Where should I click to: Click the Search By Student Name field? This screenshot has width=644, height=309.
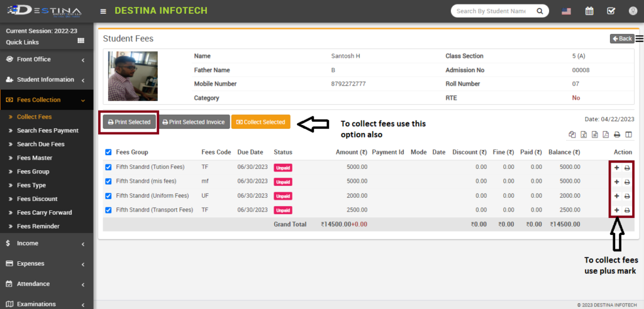pos(489,11)
